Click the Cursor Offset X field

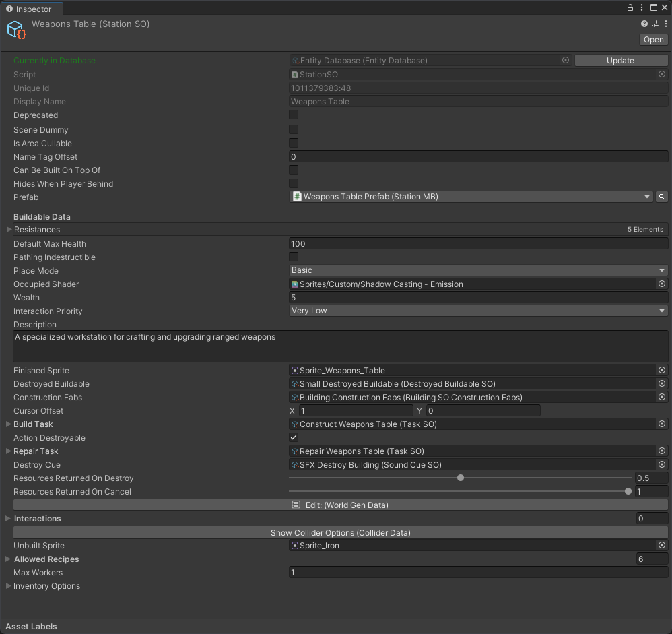356,410
